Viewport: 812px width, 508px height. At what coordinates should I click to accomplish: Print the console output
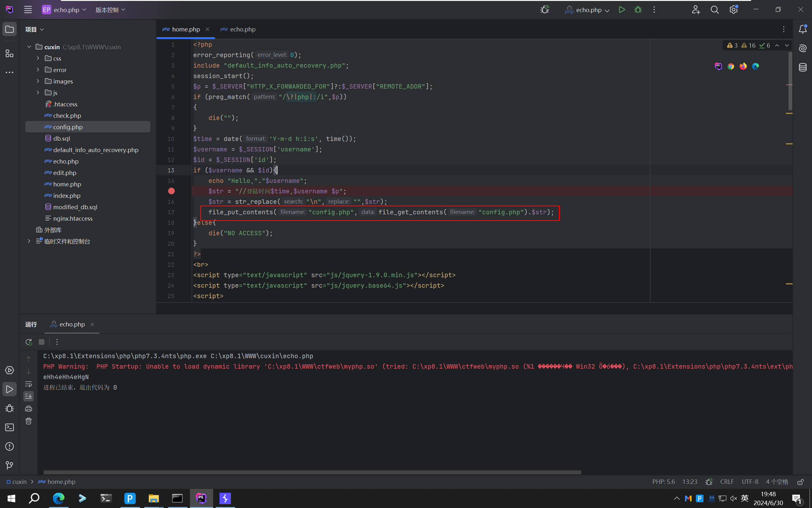point(29,409)
